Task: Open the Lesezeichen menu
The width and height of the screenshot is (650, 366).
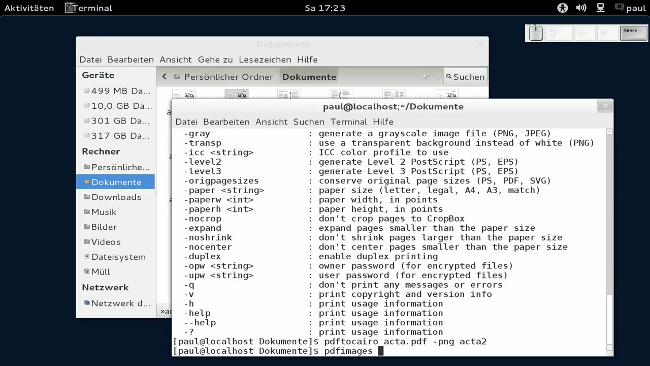Action: [x=265, y=60]
